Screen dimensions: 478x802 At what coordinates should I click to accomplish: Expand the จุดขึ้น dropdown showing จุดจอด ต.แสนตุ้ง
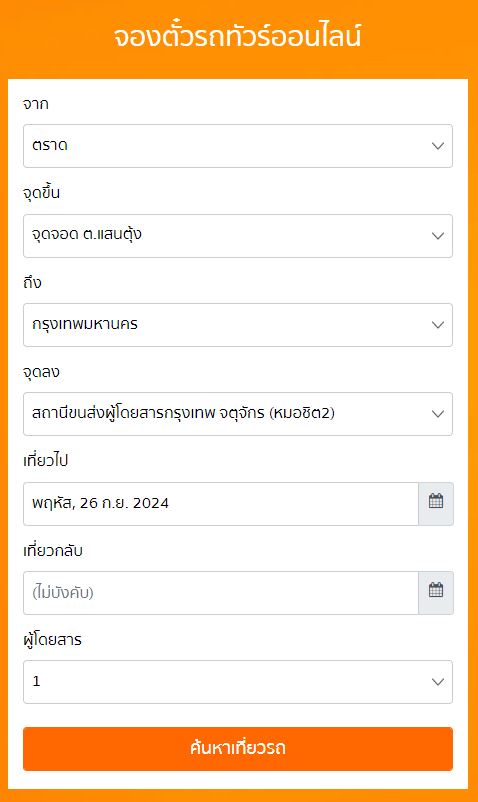238,236
